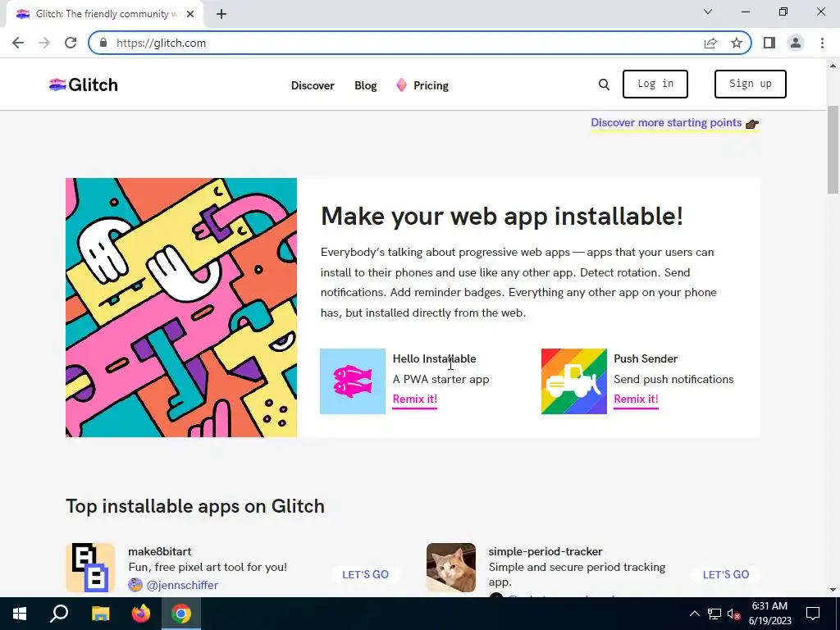Screen dimensions: 840x630
Task: Click the simple-period-tracker project name
Action: coord(546,551)
